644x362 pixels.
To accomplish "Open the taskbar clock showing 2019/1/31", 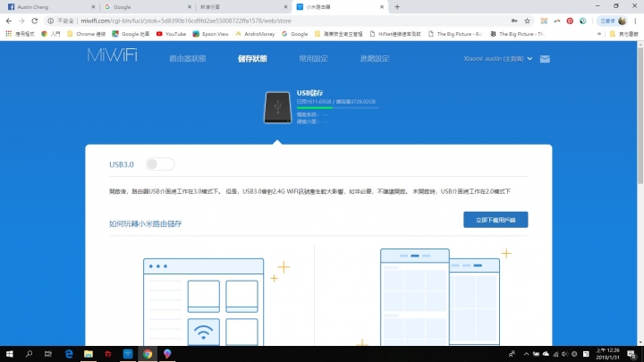I will 608,354.
